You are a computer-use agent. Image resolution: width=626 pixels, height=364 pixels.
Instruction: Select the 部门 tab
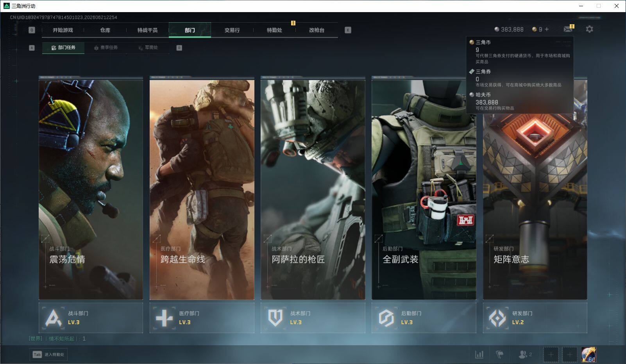[190, 30]
